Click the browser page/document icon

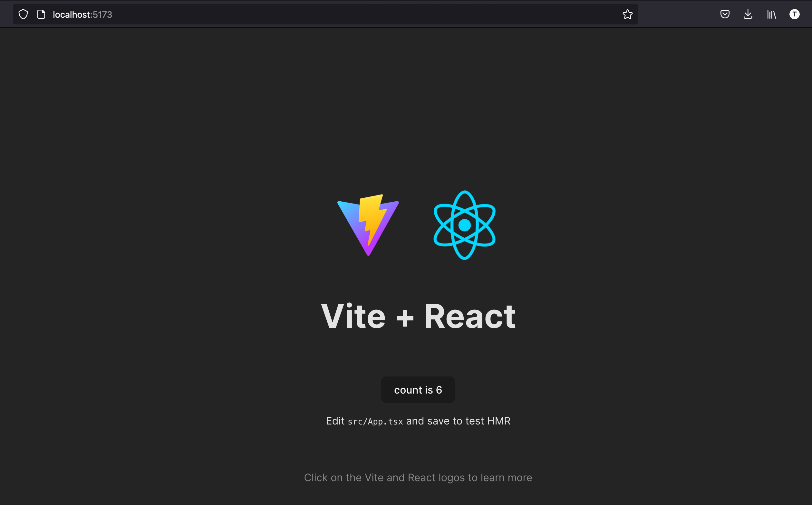41,14
